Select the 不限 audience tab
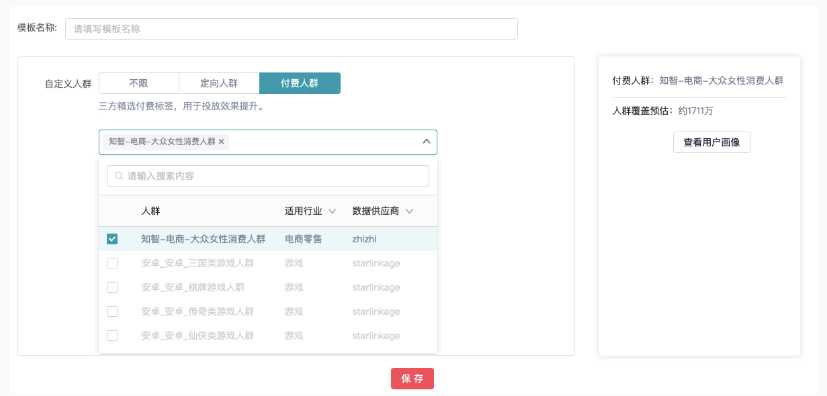Screen dimensions: 827x396 (x=139, y=83)
